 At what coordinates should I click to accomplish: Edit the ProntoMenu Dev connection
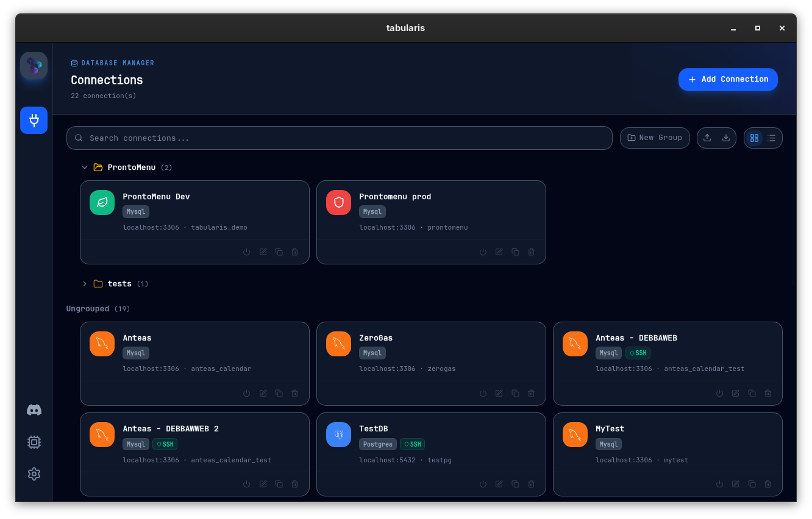point(263,252)
